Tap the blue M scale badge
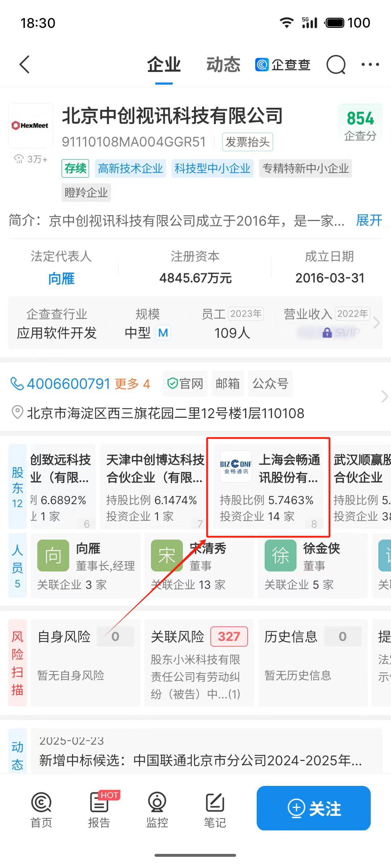The image size is (391, 868). click(x=163, y=333)
